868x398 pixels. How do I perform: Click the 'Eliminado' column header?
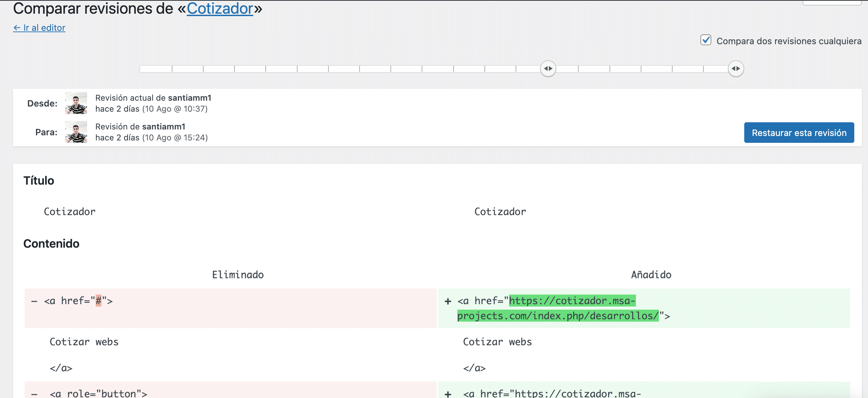238,275
